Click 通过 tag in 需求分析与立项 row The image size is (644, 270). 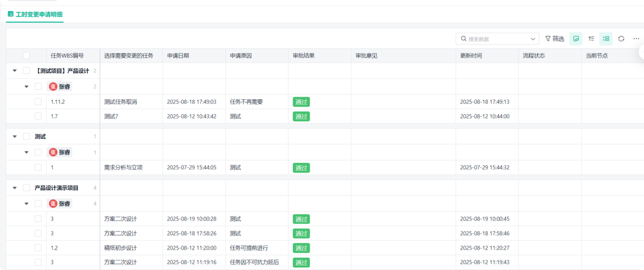click(x=301, y=168)
